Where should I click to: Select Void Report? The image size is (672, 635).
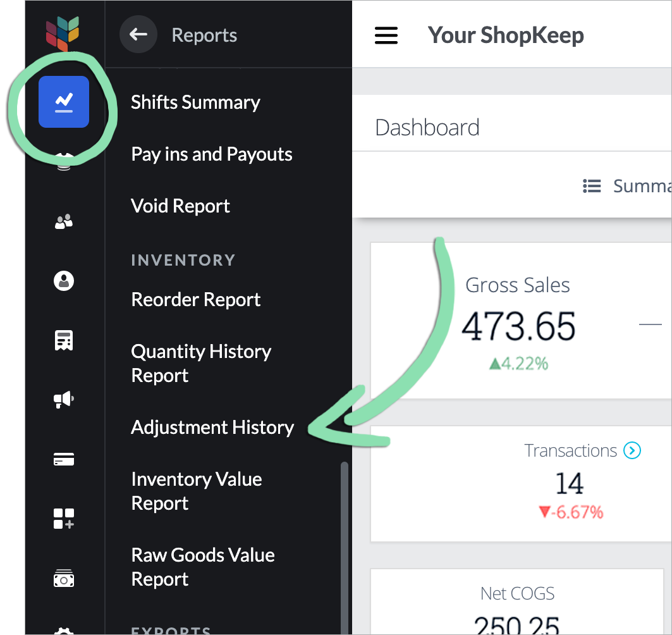pos(180,206)
